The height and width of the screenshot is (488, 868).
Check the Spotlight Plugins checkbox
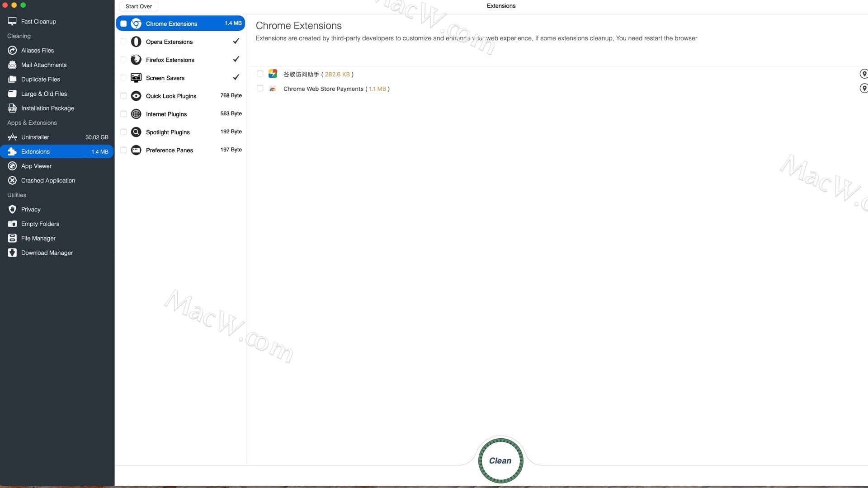pos(123,132)
